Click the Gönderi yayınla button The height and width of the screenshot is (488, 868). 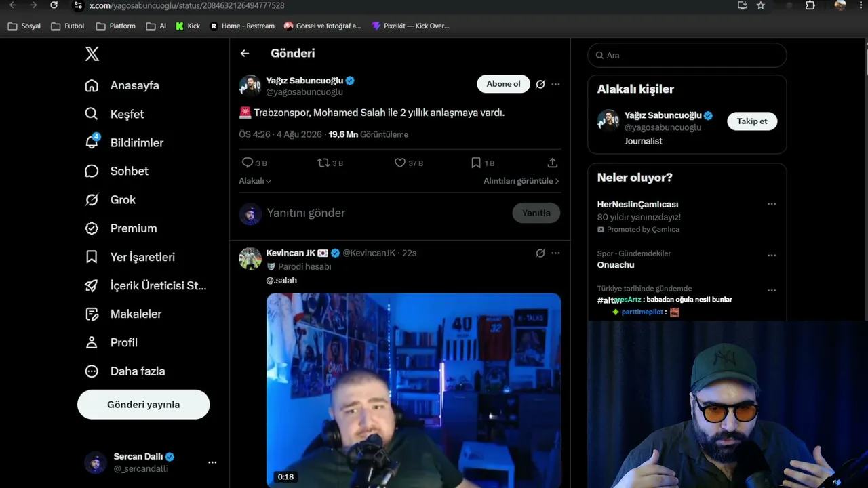coord(144,405)
